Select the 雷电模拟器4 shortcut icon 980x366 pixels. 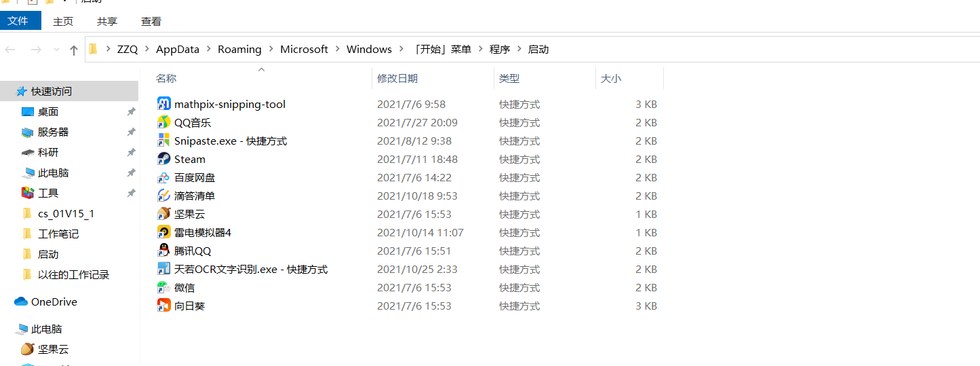tap(163, 232)
